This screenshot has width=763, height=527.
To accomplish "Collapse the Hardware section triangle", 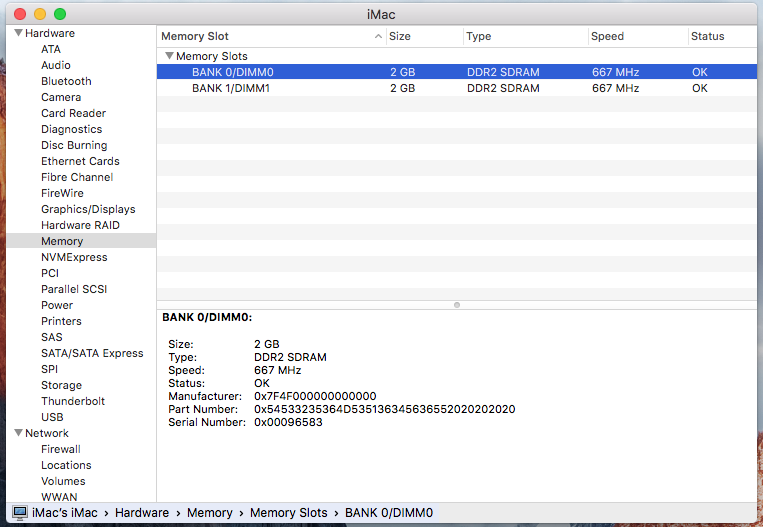I will pyautogui.click(x=18, y=33).
